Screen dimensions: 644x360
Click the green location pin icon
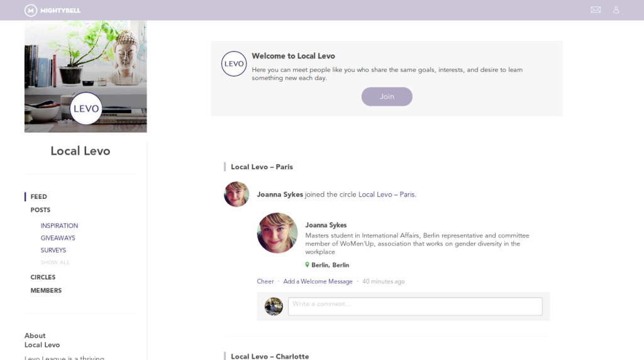pyautogui.click(x=307, y=265)
